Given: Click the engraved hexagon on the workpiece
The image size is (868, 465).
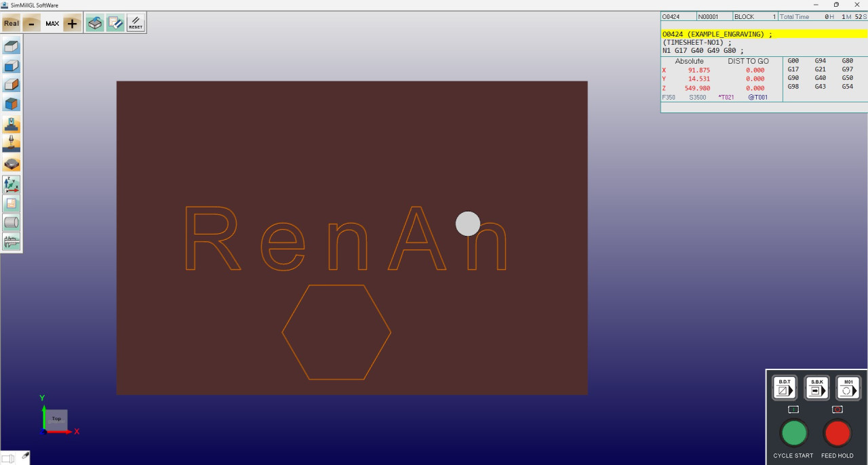Looking at the screenshot, I should click(336, 332).
